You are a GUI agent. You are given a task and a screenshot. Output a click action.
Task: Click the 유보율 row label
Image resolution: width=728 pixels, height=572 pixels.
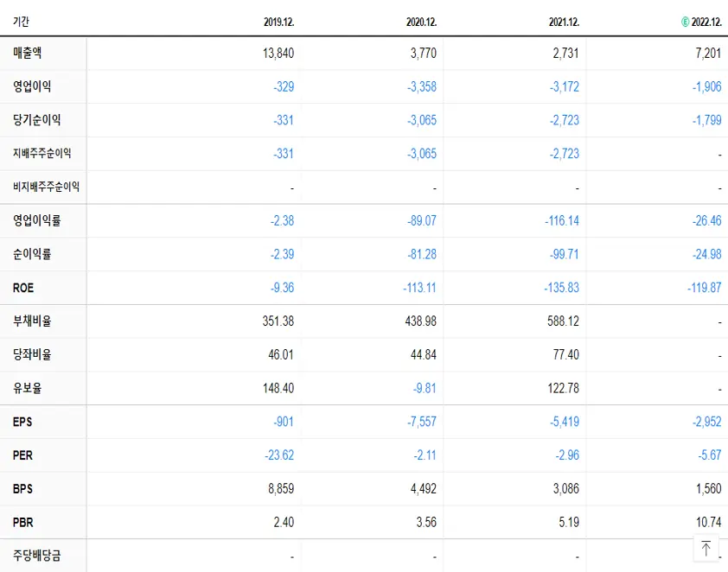pos(28,388)
